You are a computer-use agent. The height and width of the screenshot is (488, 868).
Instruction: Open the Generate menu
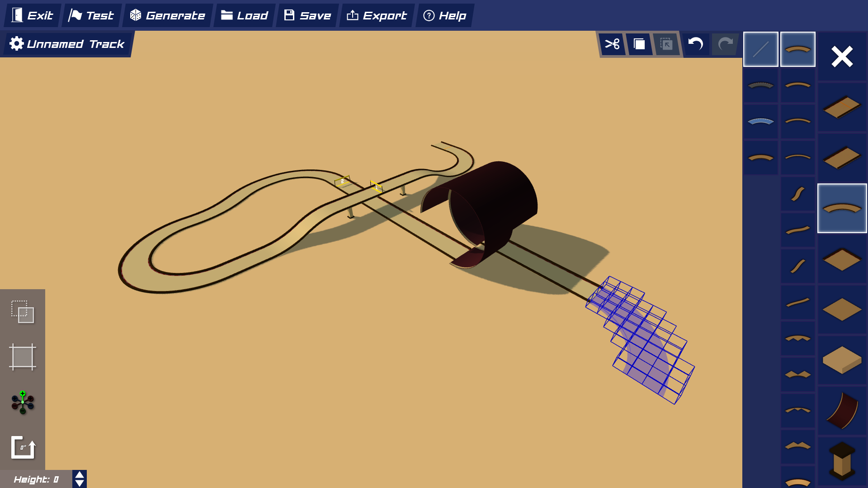point(168,15)
